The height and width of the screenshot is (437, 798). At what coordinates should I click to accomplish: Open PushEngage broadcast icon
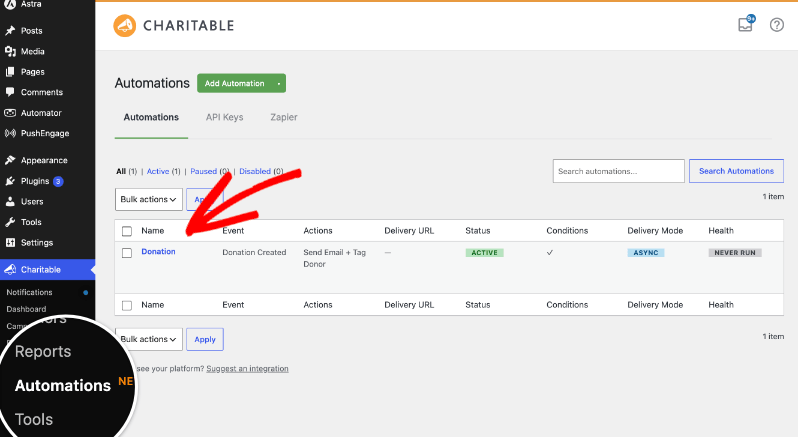(x=10, y=133)
